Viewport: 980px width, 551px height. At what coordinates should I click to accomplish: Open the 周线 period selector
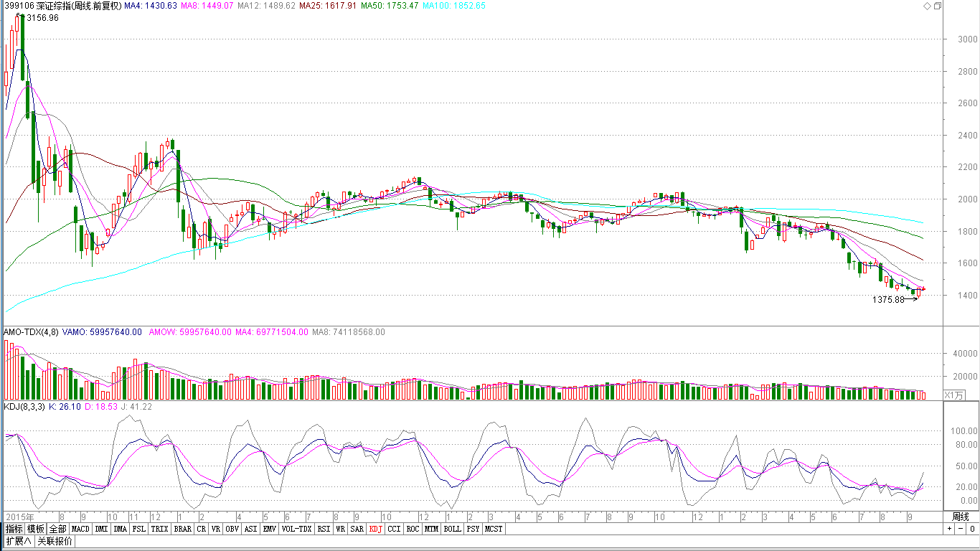click(961, 517)
